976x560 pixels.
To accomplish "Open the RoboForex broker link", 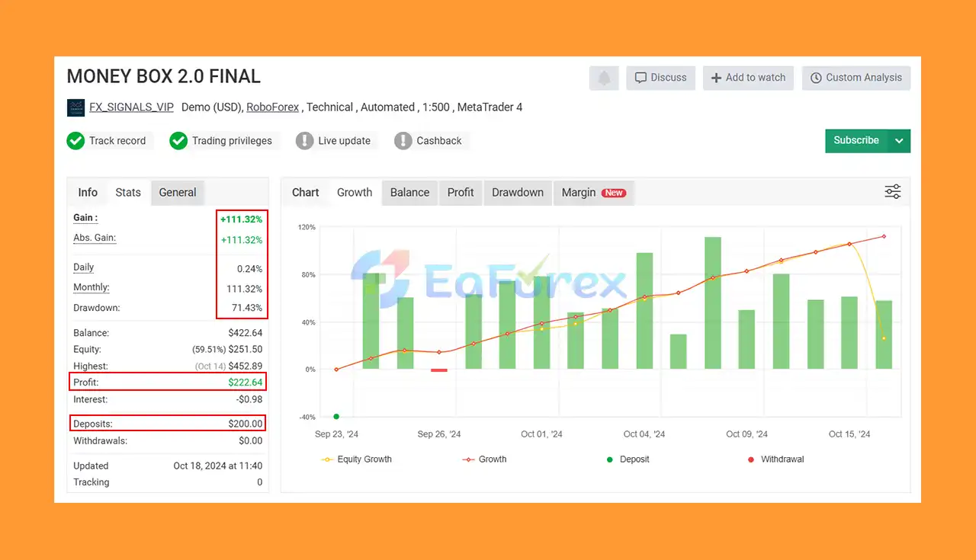I will (273, 107).
